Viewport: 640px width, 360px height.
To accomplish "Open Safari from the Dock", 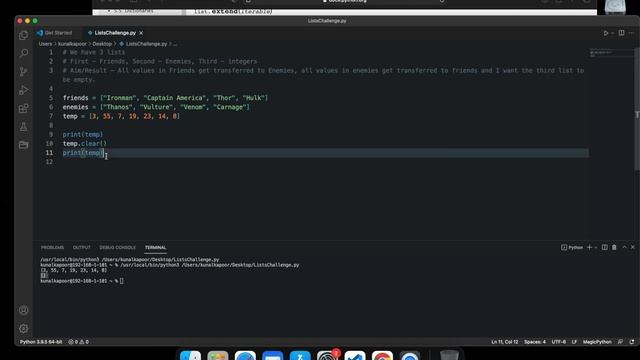I will point(245,356).
